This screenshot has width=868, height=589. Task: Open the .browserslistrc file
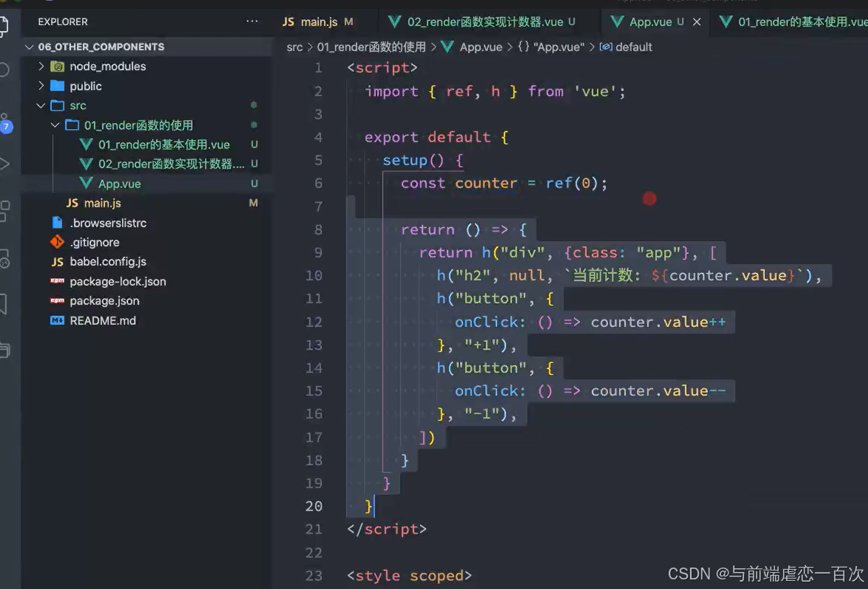tap(108, 223)
